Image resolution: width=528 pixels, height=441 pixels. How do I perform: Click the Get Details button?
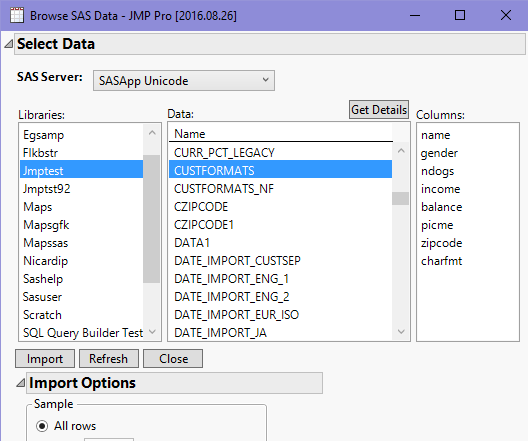[x=379, y=110]
